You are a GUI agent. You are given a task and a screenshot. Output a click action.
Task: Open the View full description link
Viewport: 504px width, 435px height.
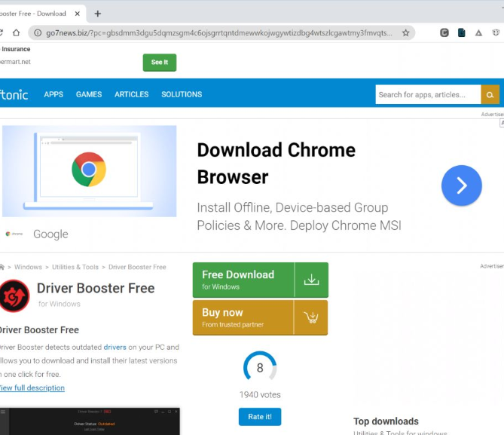tap(32, 388)
